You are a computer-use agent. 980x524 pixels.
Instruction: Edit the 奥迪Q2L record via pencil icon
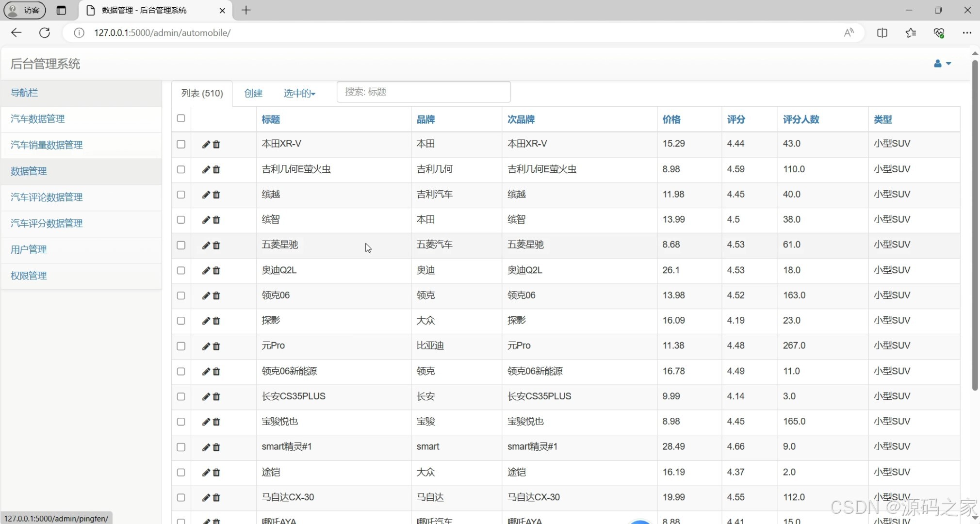(x=206, y=271)
